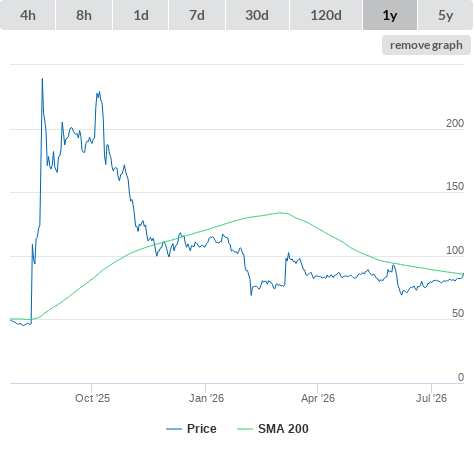Switch chart to 120d range

(x=326, y=15)
